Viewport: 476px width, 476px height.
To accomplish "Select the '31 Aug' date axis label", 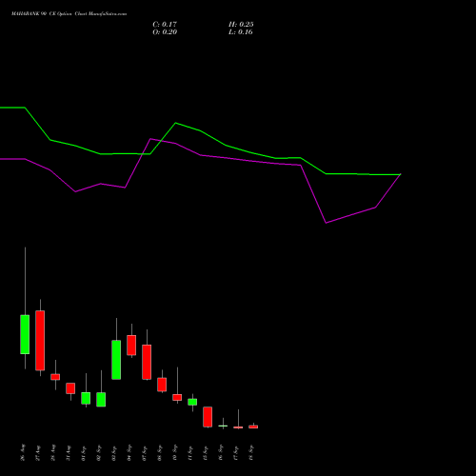I will [69, 453].
